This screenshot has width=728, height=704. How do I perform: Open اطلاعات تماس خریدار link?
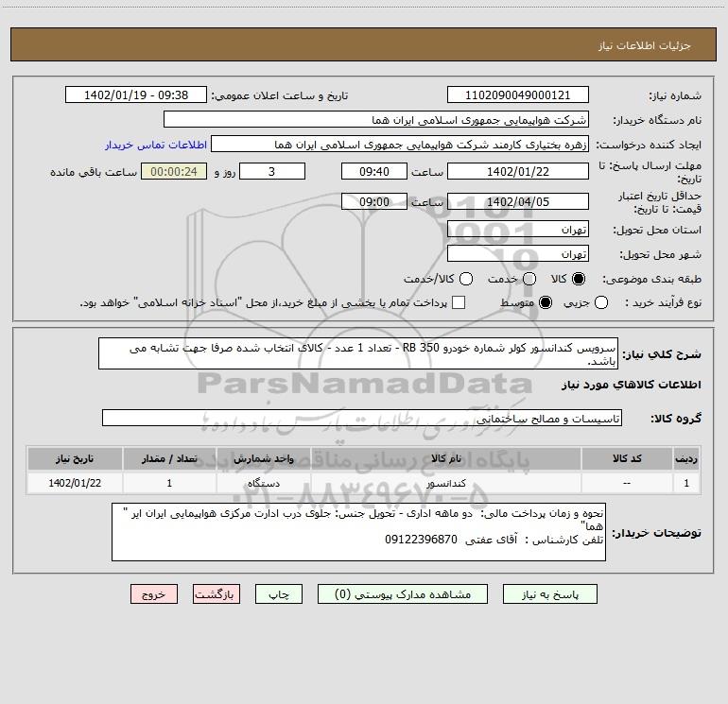click(x=156, y=145)
